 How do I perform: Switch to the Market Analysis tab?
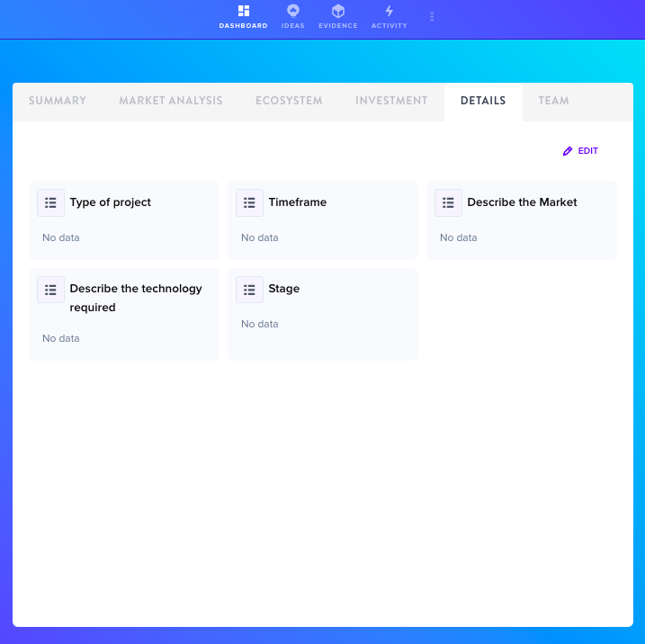tap(171, 101)
